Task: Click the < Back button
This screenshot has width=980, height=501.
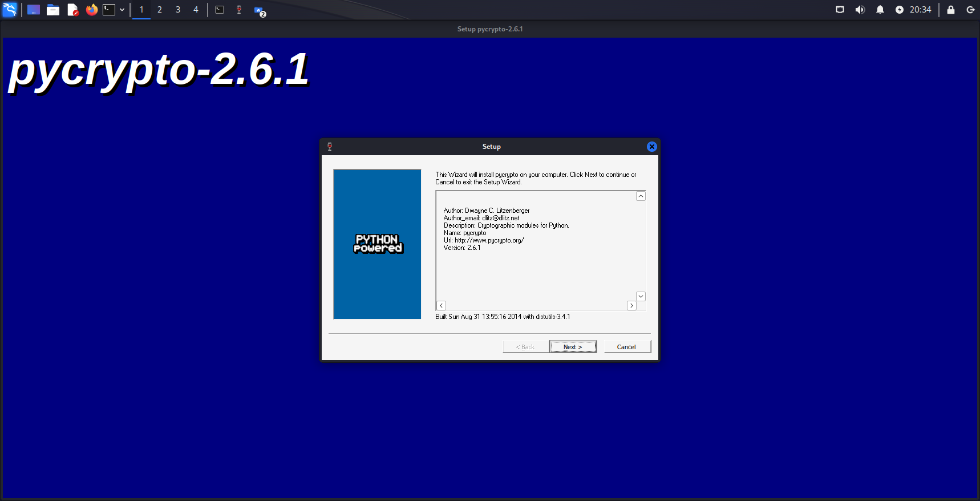Action: pyautogui.click(x=525, y=347)
